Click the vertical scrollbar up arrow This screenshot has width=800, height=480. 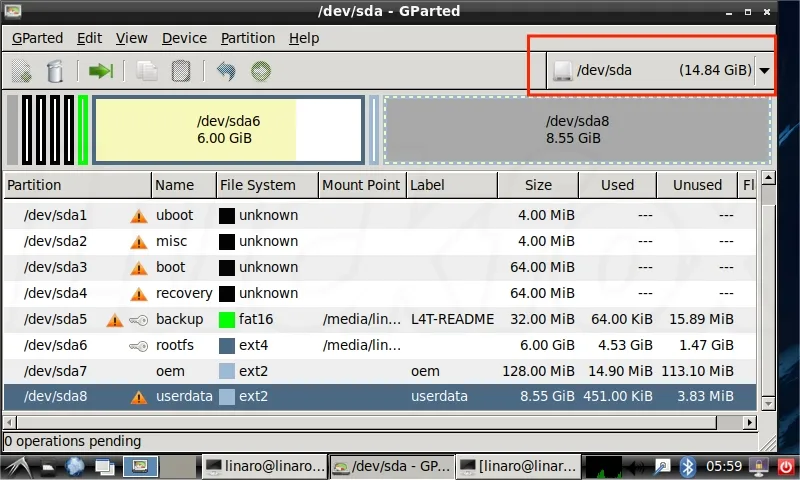point(768,178)
